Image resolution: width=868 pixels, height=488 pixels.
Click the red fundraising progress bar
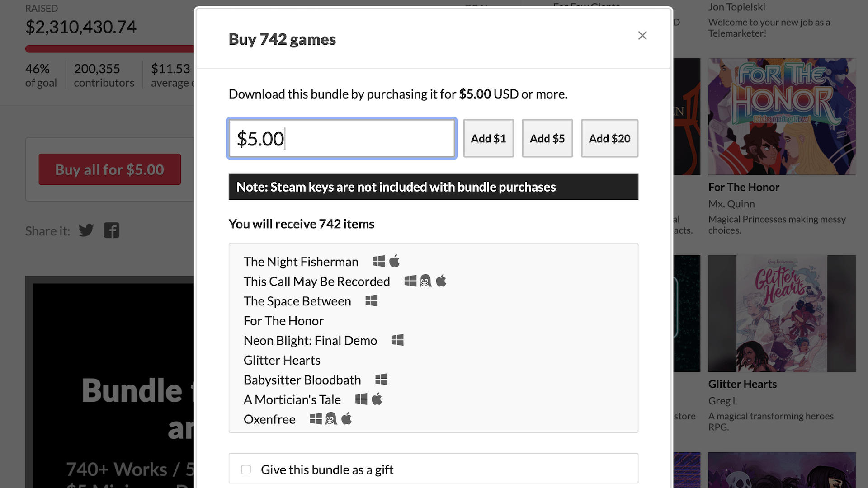coord(109,49)
